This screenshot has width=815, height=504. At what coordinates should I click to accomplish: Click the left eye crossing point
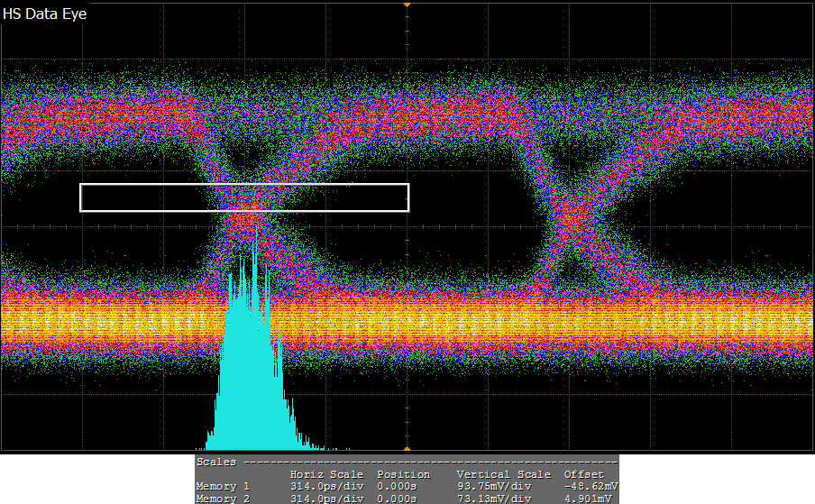click(246, 215)
